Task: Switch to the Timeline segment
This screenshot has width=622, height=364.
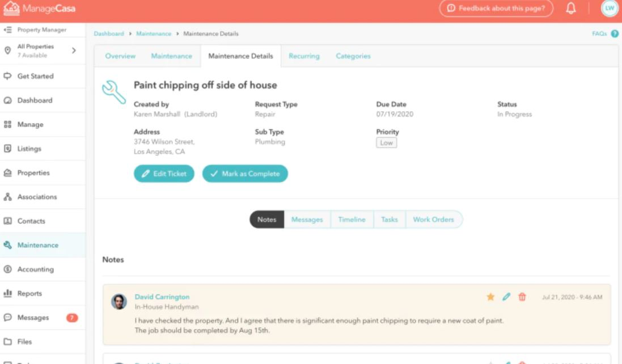Action: click(352, 219)
